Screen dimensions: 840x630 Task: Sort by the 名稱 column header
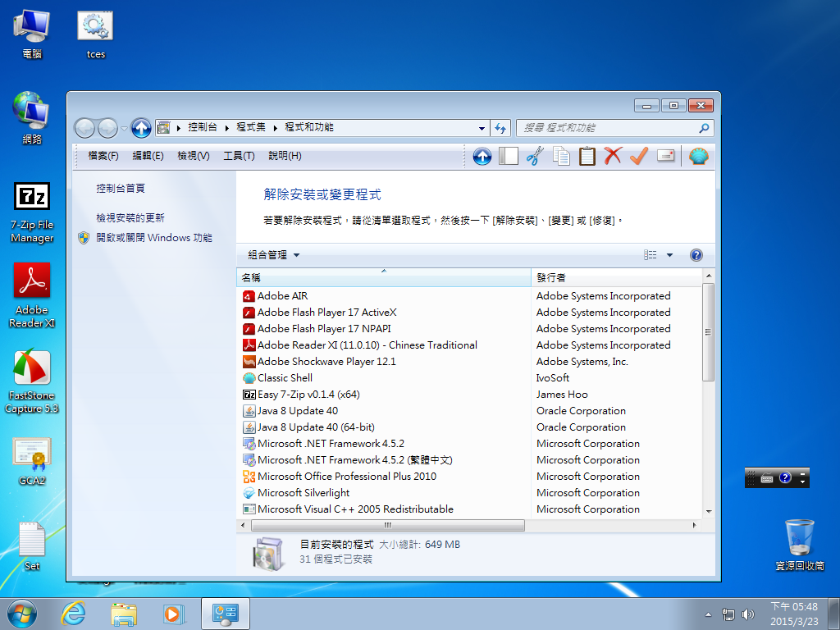[384, 277]
